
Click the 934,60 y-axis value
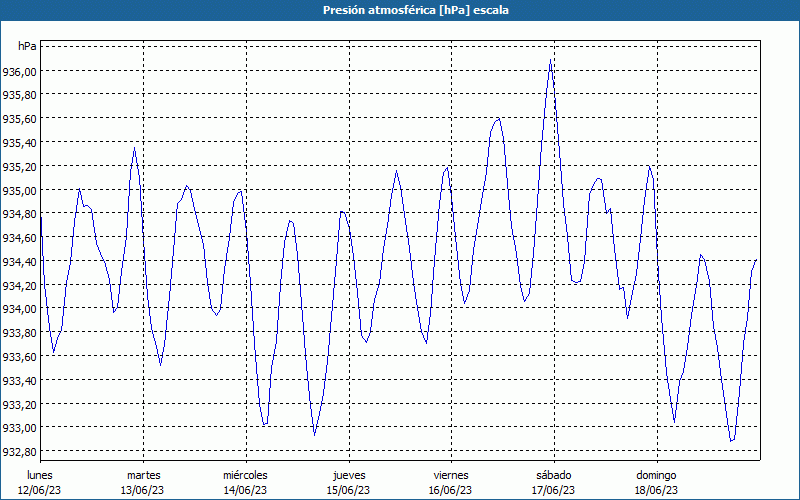pos(19,238)
